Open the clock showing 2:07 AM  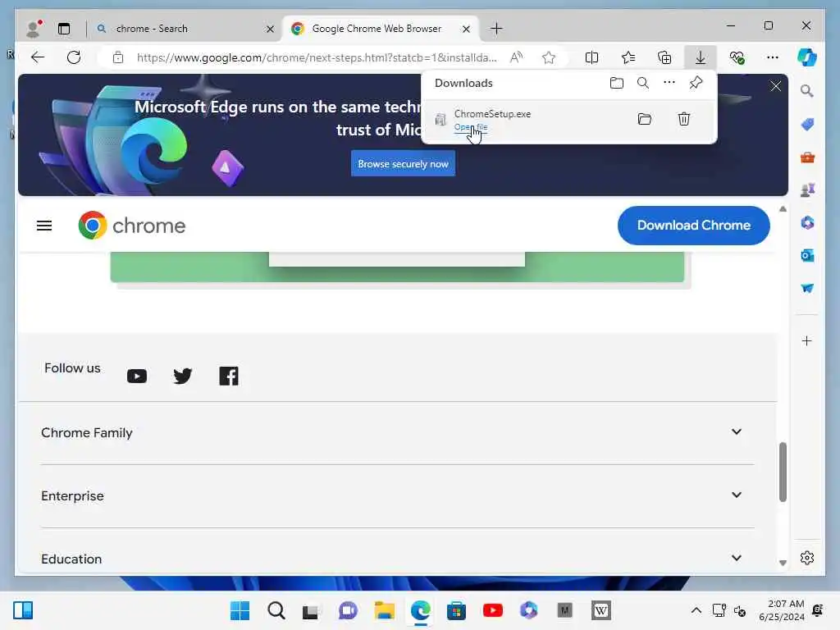pos(782,610)
